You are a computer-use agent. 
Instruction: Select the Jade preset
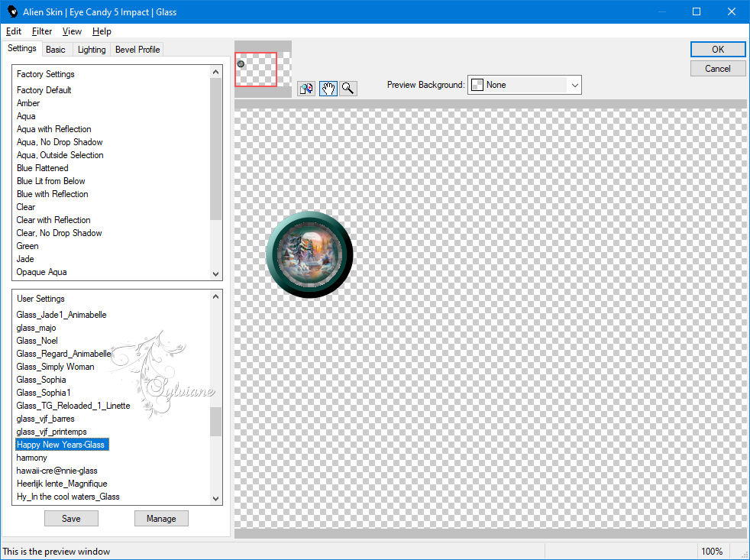tap(25, 258)
